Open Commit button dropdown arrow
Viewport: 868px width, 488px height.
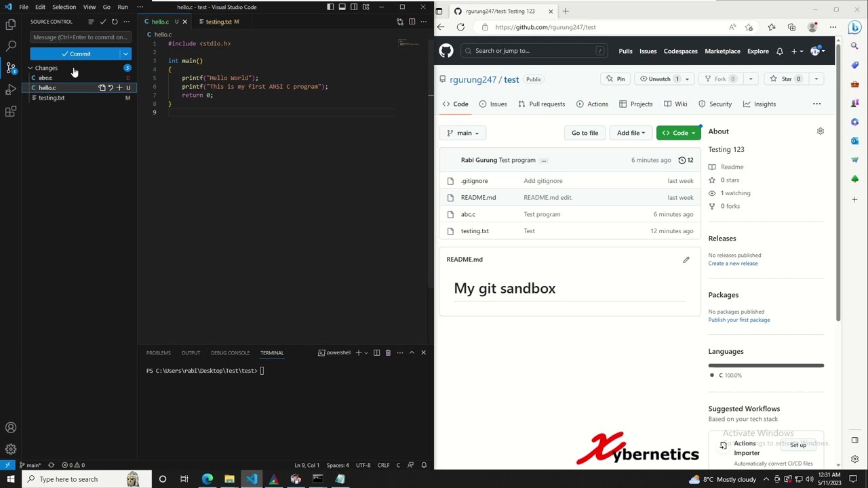[x=125, y=54]
